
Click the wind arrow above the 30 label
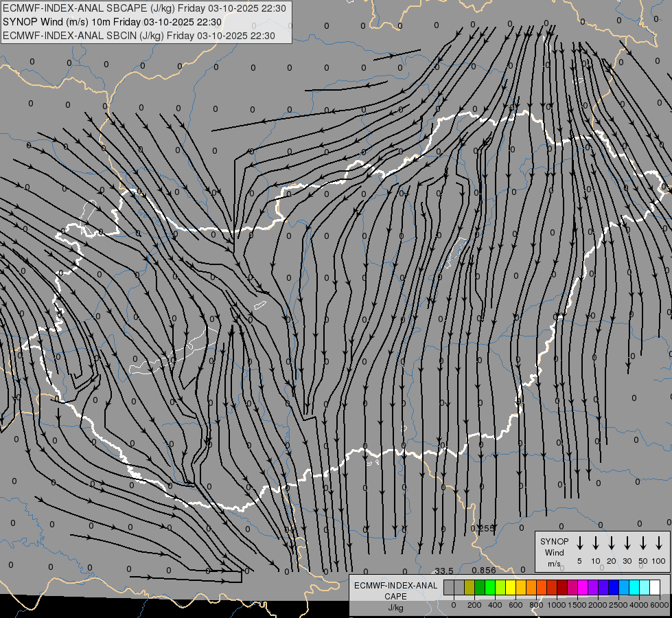point(627,543)
